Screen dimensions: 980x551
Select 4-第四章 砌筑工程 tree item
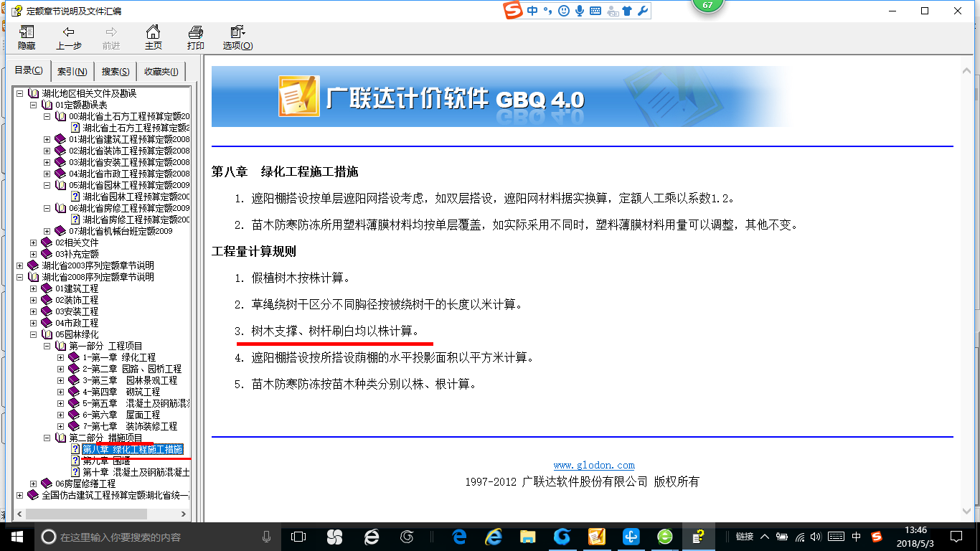(x=121, y=392)
